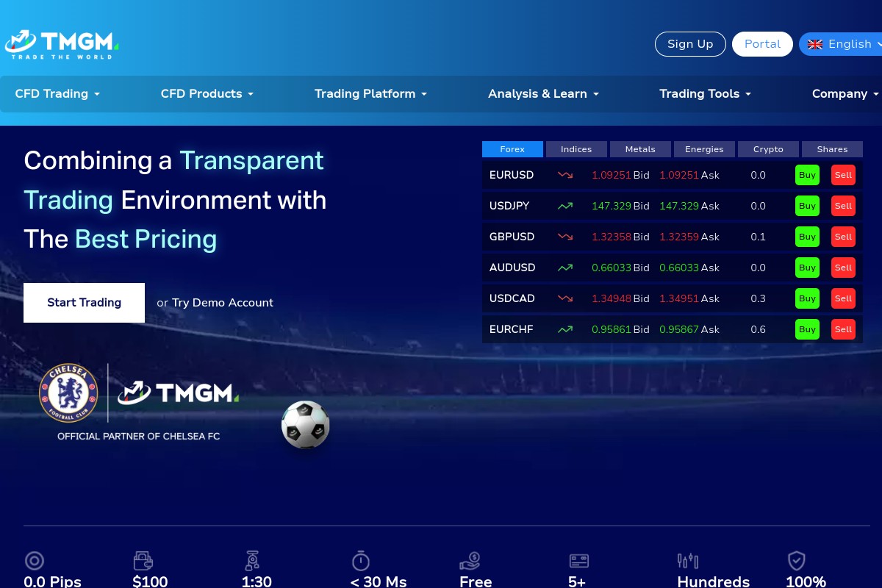This screenshot has height=588, width=882.
Task: Expand the Analysis & Learn menu
Action: [544, 94]
